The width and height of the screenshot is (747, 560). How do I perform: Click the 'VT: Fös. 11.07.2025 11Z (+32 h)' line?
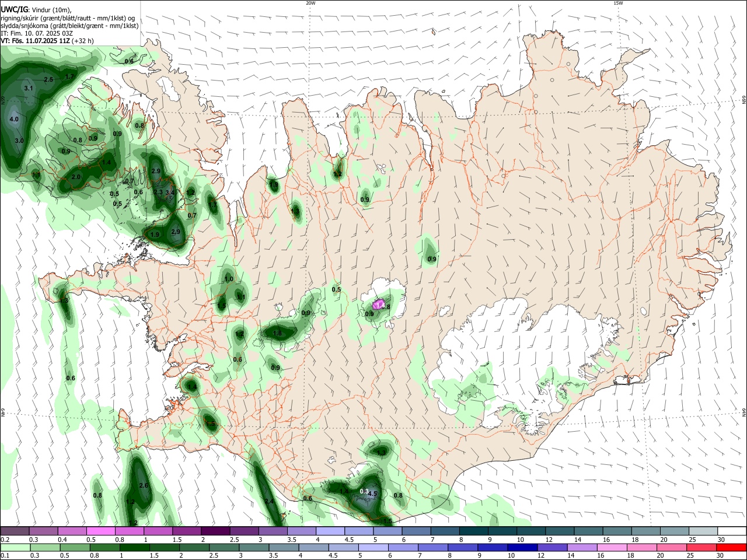pos(47,41)
